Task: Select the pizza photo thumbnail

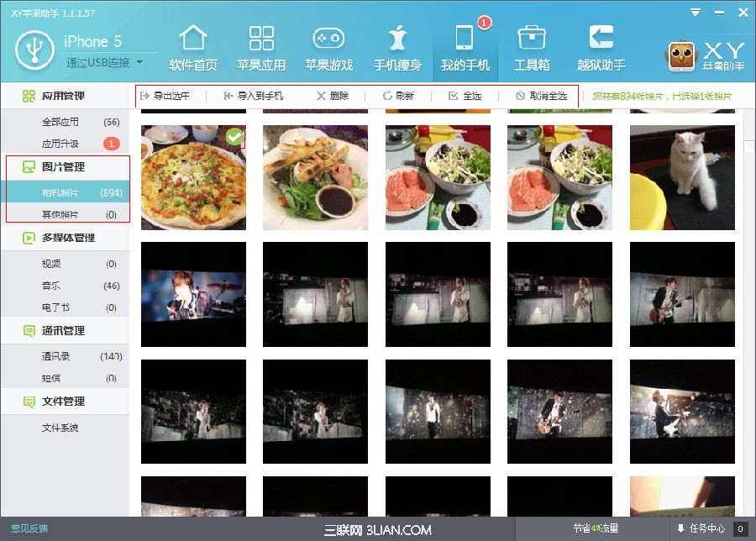Action: coord(193,177)
